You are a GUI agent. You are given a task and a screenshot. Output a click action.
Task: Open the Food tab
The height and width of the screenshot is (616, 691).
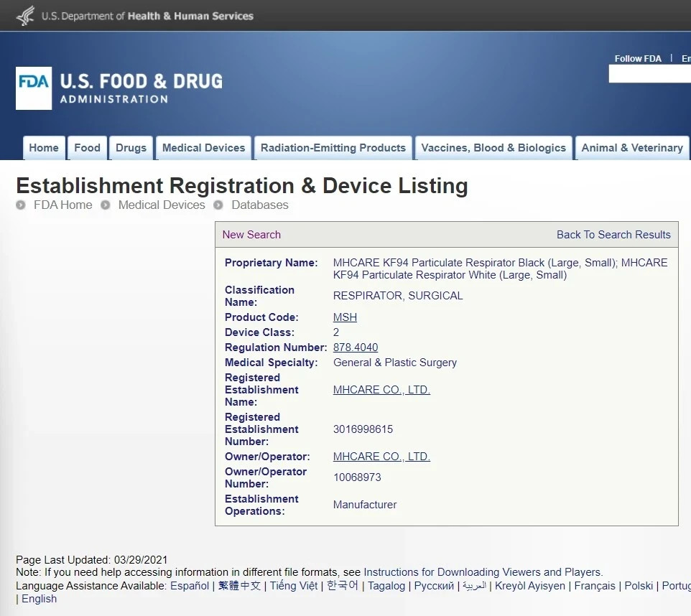[x=87, y=148]
